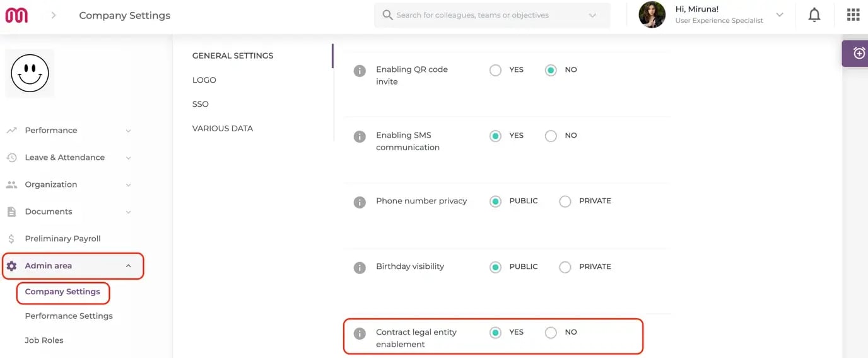Viewport: 868px width, 358px height.
Task: Select YES for Enabling QR code invite
Action: click(x=495, y=70)
